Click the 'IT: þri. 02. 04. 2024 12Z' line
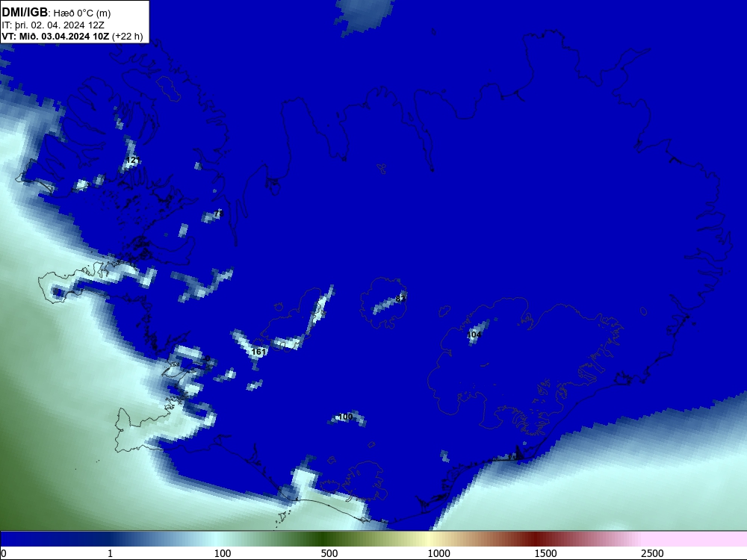This screenshot has height=560, width=747. 53,25
